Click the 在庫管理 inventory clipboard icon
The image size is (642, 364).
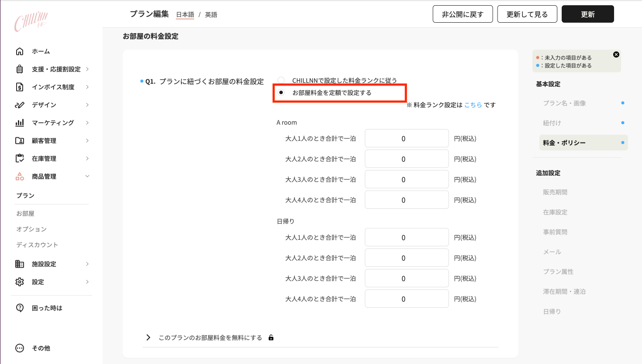[x=20, y=159]
